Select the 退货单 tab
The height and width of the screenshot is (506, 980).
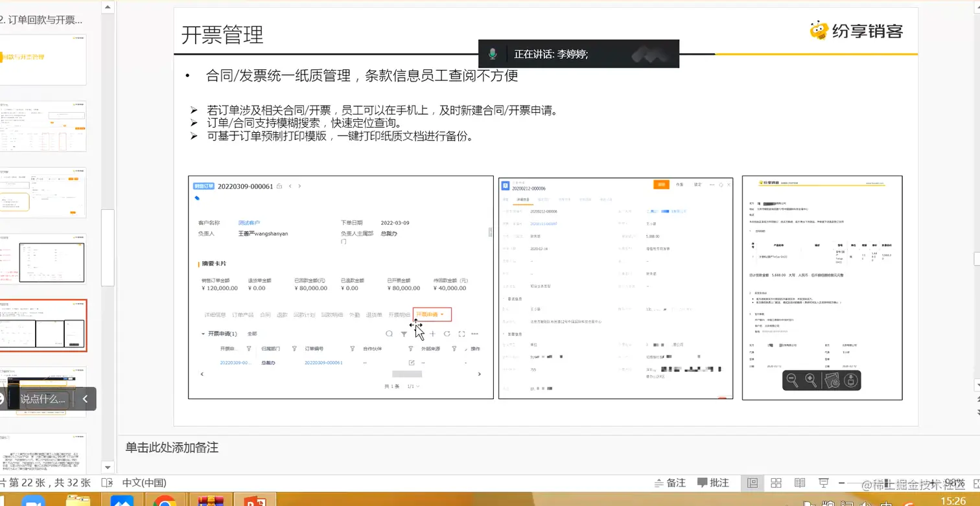374,315
